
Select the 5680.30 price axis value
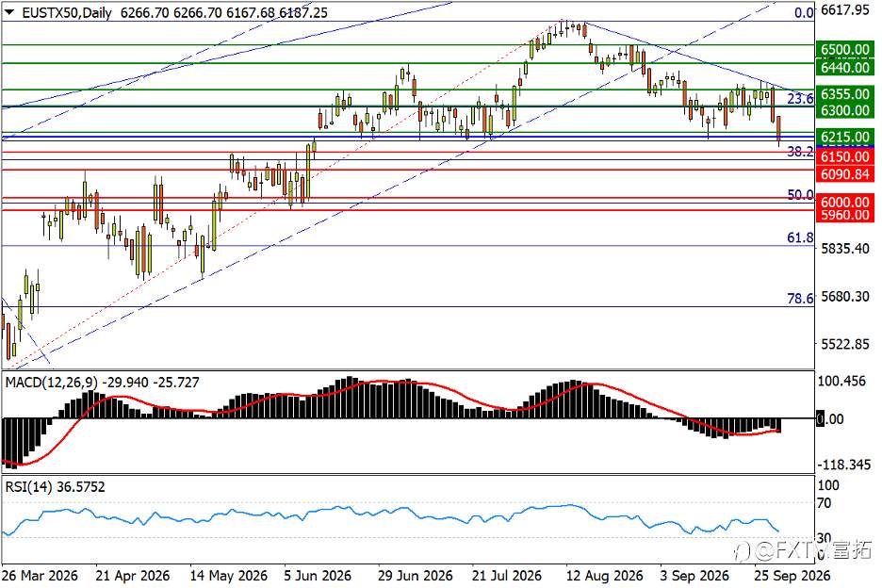[x=845, y=296]
